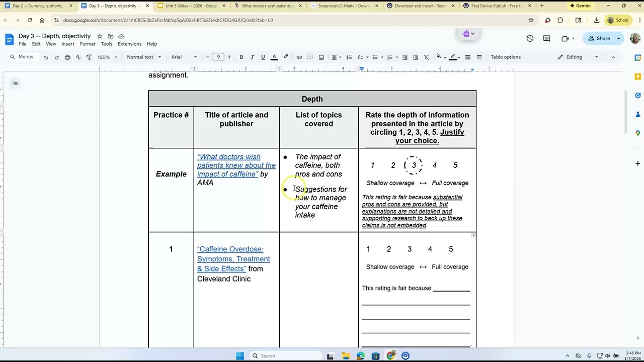Open line and paragraph spacing options
The width and height of the screenshot is (644, 362).
pos(349,57)
